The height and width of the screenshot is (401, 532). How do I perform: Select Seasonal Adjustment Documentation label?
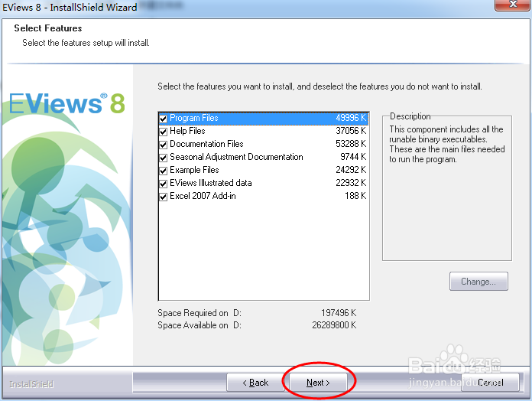pos(236,157)
